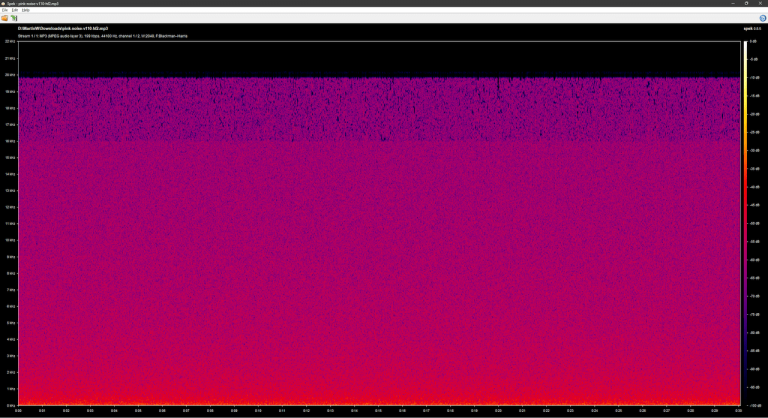Click the 0:00 time axis label
768x418 pixels.
(19, 410)
